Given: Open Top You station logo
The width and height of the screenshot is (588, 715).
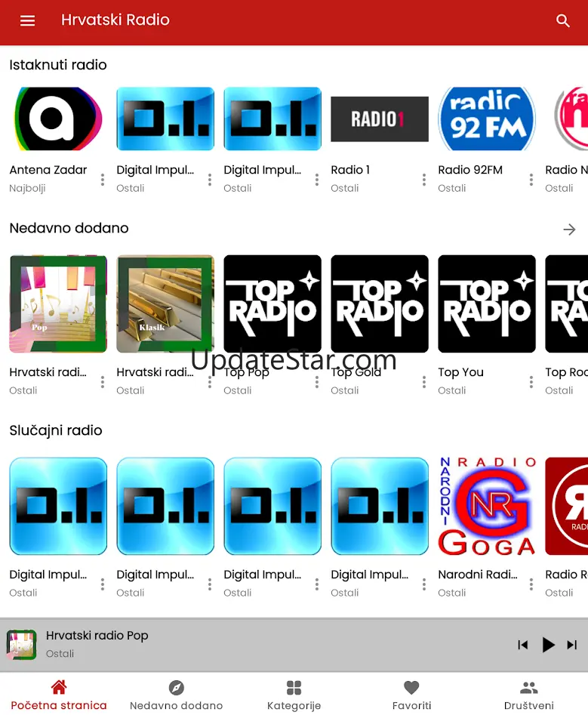Looking at the screenshot, I should point(487,304).
